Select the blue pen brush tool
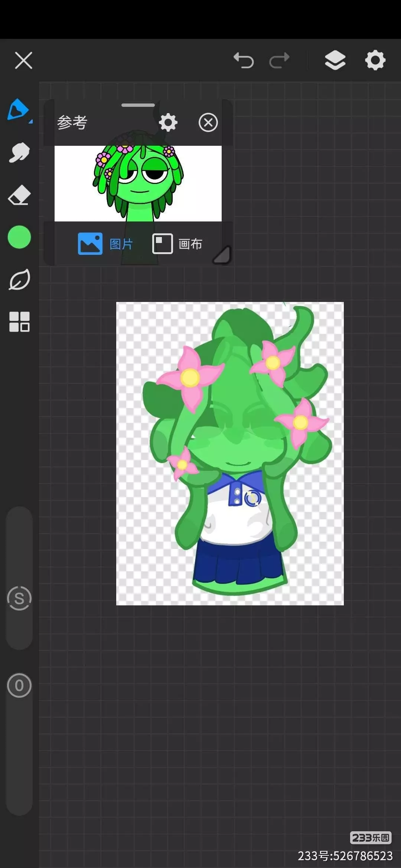The image size is (401, 868). pyautogui.click(x=19, y=110)
